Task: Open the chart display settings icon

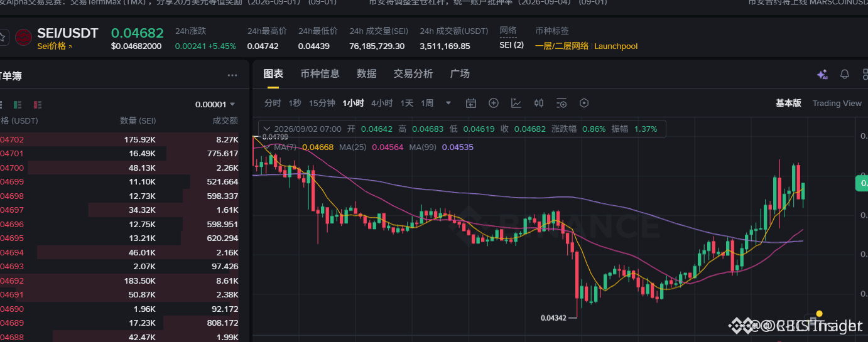Action: click(x=561, y=103)
